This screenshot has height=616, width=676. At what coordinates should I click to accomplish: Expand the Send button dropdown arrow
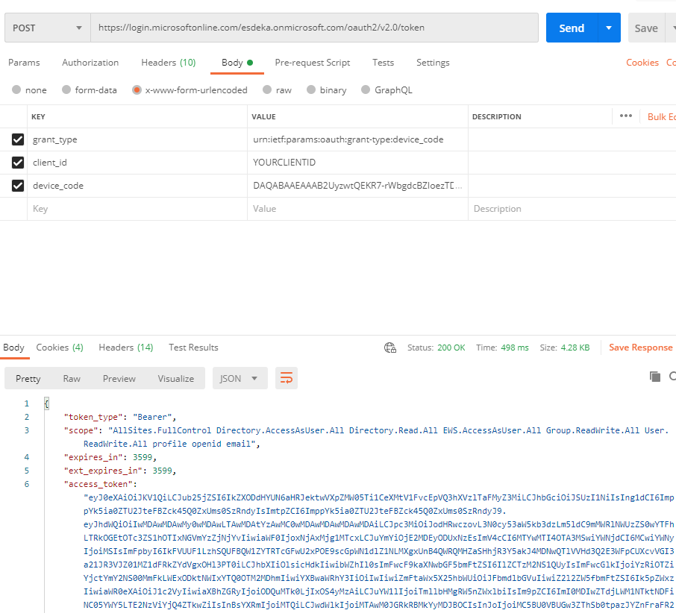[609, 28]
